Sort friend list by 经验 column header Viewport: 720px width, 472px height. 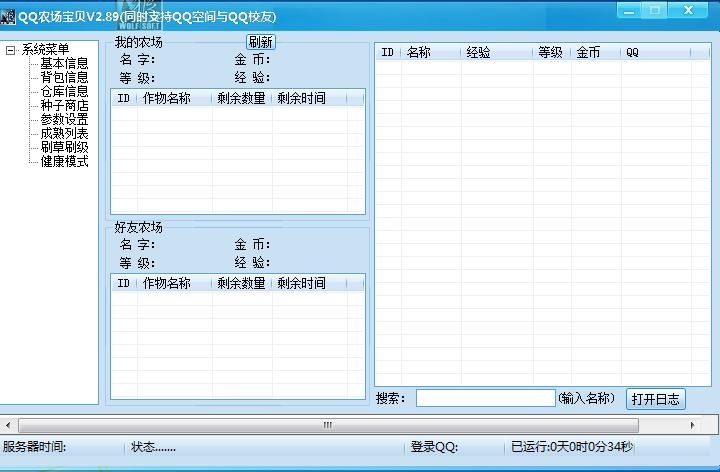(x=496, y=53)
